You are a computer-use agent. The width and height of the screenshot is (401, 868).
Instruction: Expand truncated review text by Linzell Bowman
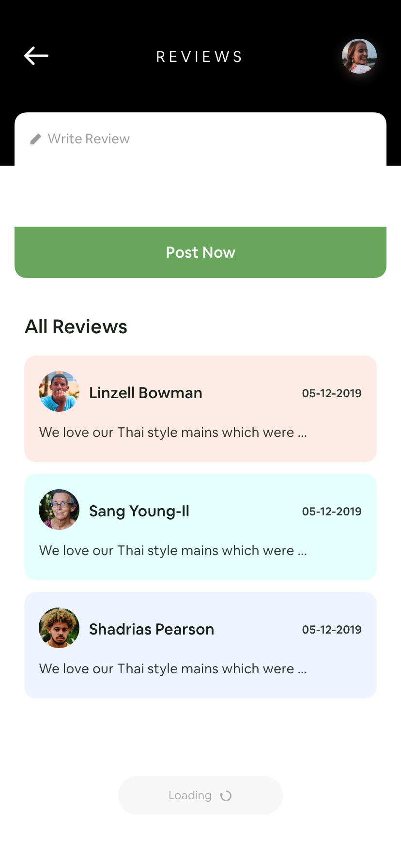tap(173, 432)
